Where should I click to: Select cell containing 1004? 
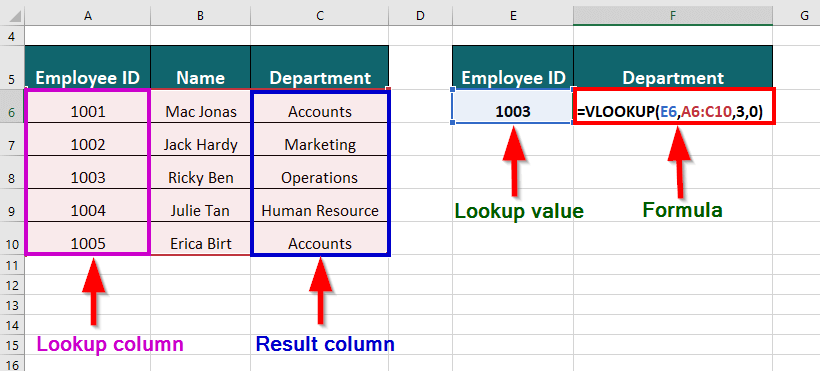click(88, 205)
